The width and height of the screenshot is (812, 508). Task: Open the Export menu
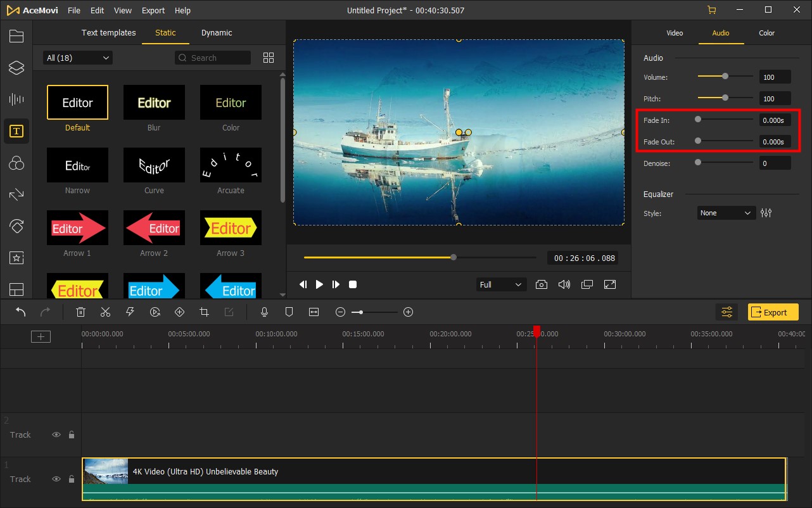click(x=153, y=11)
